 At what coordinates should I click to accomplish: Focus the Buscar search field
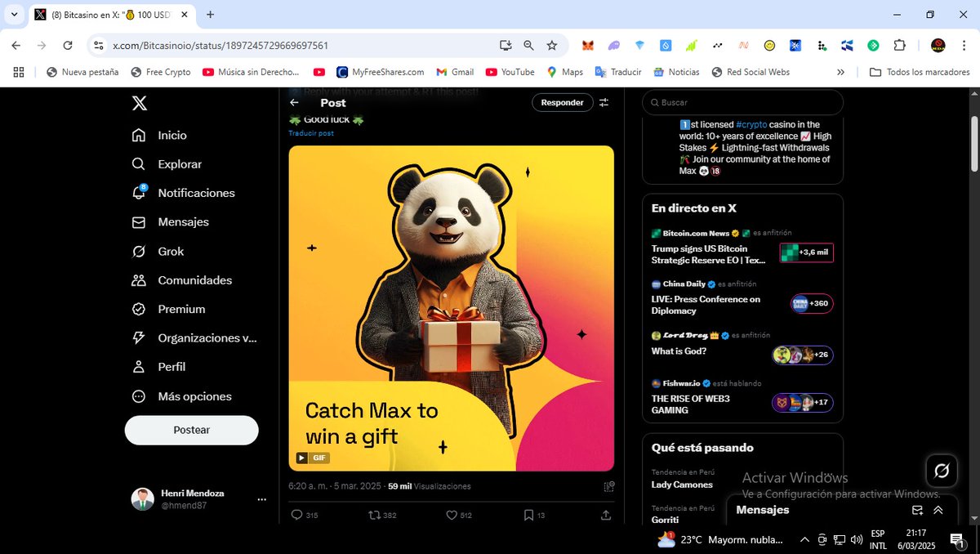[742, 102]
